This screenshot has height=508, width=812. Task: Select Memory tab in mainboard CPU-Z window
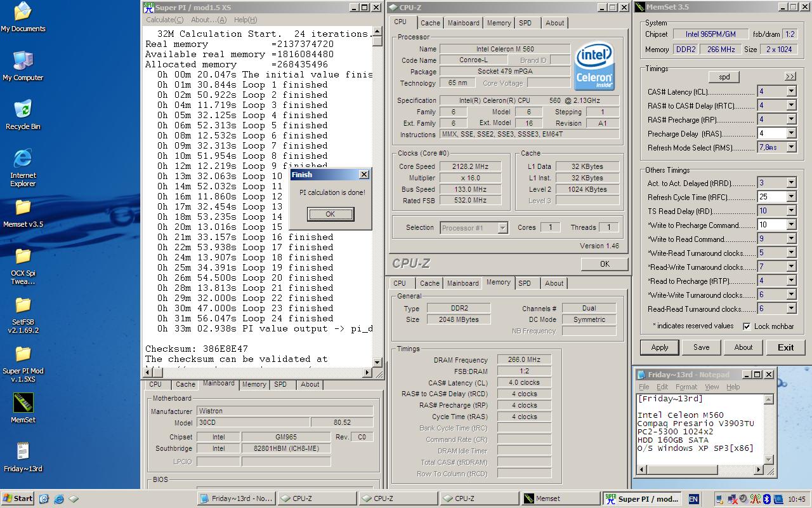(254, 384)
